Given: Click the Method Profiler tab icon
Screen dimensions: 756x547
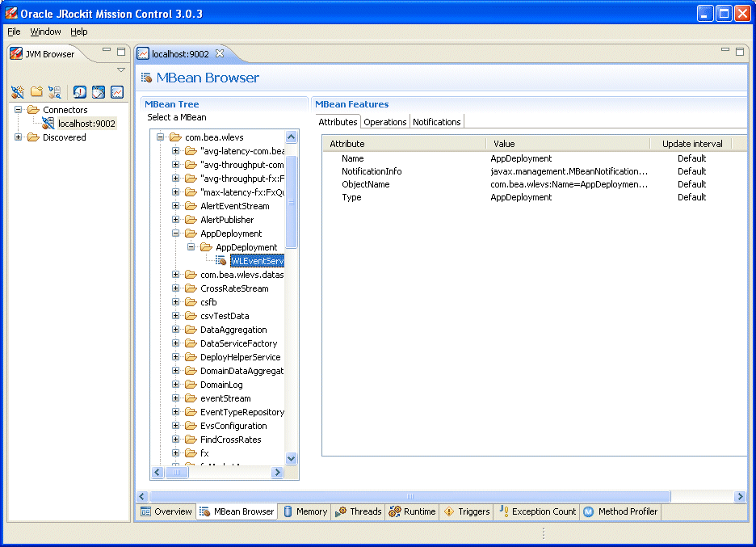Looking at the screenshot, I should point(588,511).
